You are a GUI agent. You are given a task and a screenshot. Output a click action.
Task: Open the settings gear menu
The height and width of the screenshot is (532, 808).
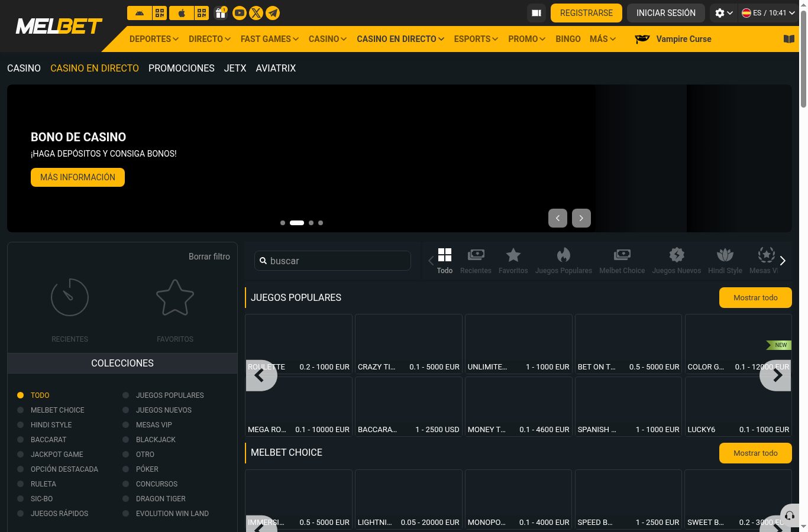coord(724,13)
